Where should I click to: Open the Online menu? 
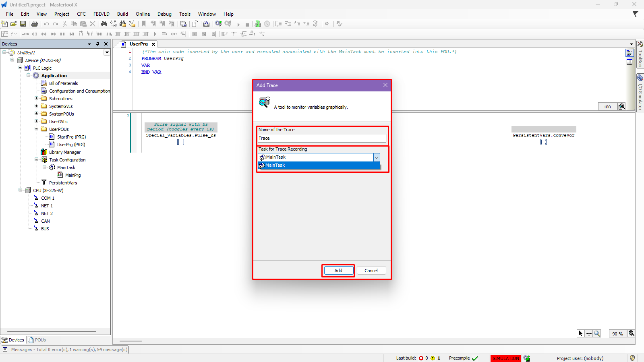pyautogui.click(x=143, y=14)
